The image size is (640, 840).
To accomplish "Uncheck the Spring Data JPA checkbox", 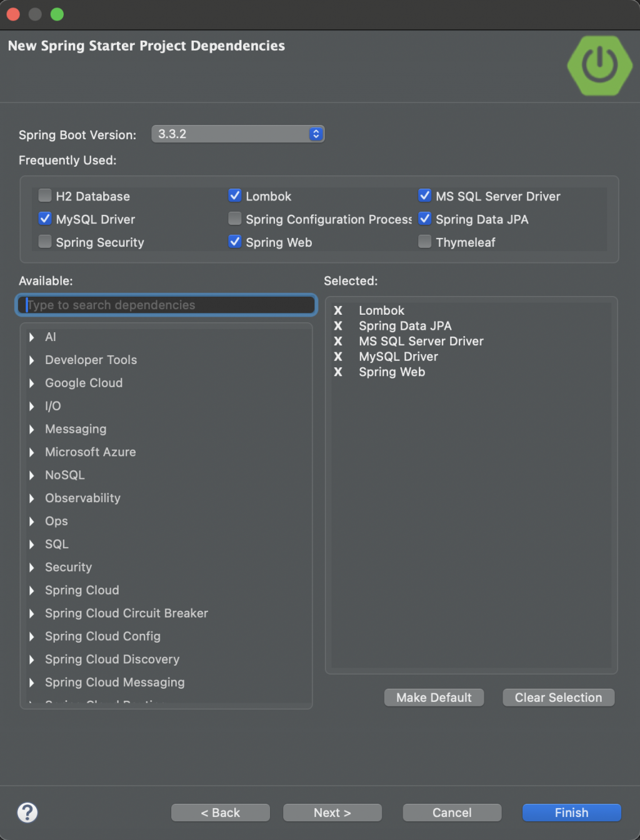I will [x=425, y=219].
